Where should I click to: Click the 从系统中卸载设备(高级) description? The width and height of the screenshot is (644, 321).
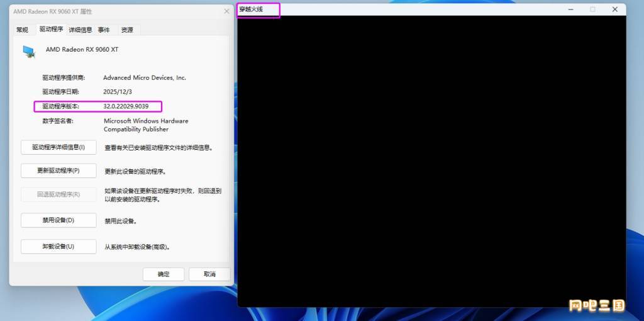[137, 247]
